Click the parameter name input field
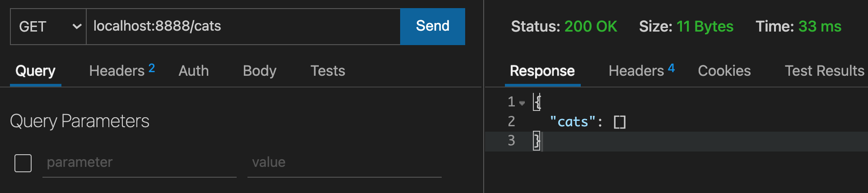Image resolution: width=868 pixels, height=193 pixels. (x=139, y=162)
